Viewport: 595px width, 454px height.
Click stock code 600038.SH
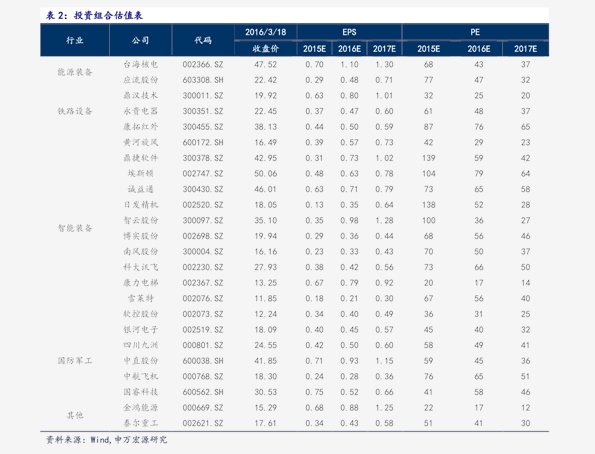[x=203, y=361]
